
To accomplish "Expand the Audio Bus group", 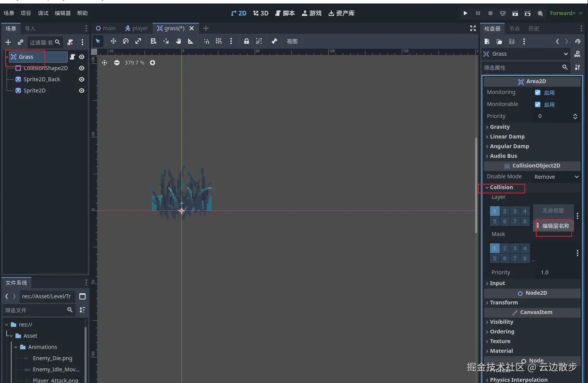I will pos(532,156).
